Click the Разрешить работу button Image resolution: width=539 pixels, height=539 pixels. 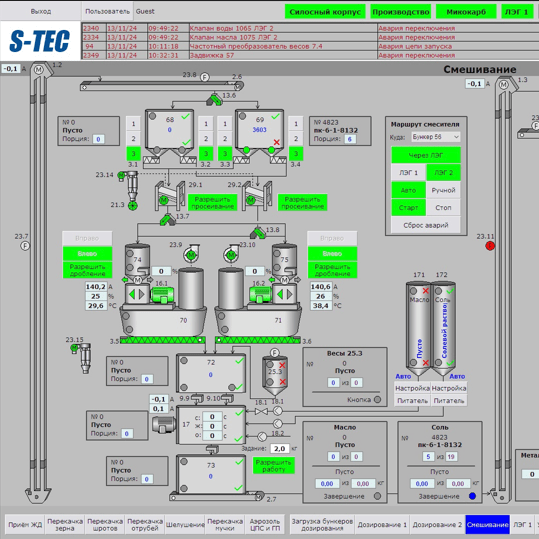(273, 466)
